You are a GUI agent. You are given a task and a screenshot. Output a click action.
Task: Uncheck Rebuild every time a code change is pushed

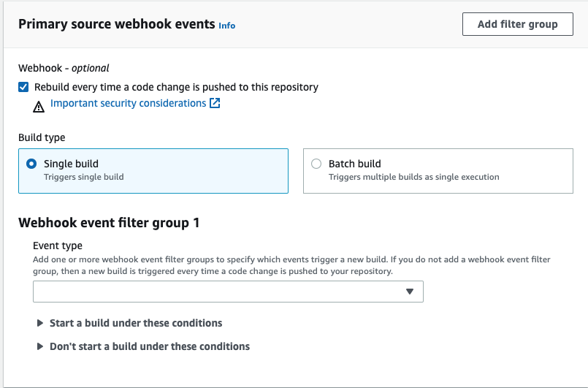pos(23,87)
